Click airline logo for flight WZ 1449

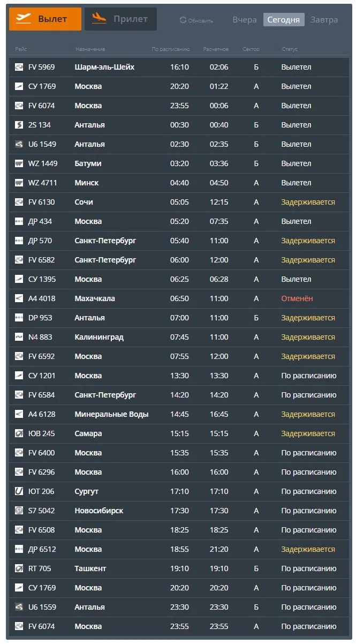click(x=19, y=163)
